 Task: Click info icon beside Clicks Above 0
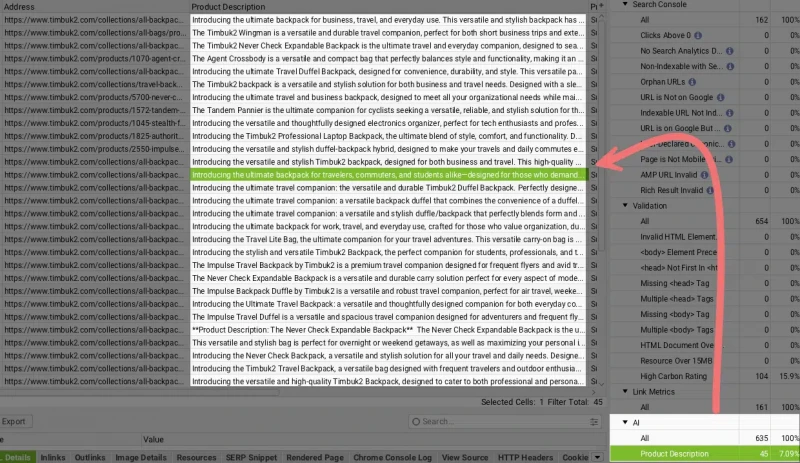pos(698,35)
